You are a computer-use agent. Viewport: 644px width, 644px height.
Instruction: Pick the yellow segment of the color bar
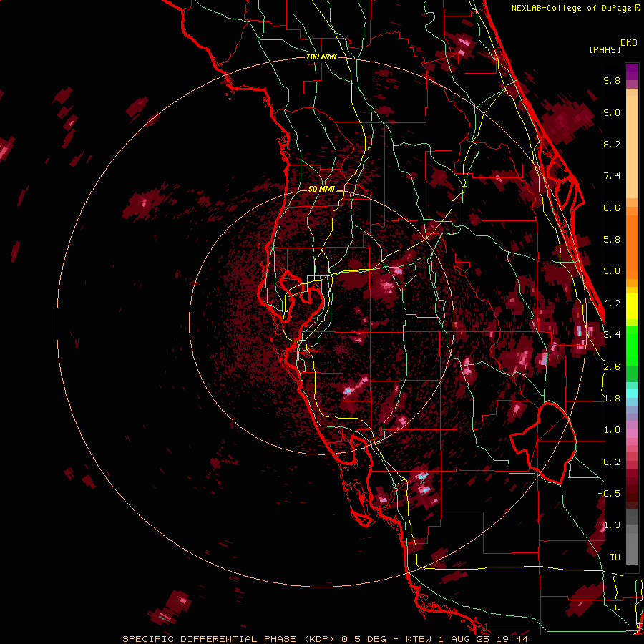point(632,306)
